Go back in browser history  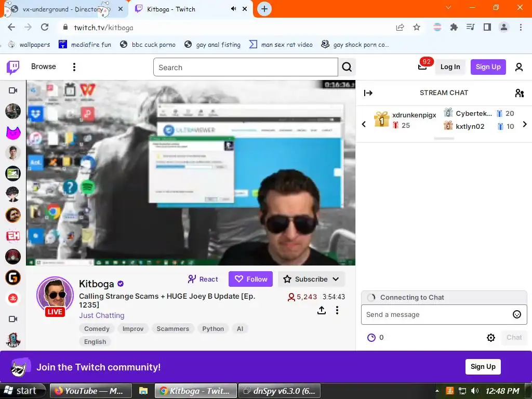click(x=11, y=27)
